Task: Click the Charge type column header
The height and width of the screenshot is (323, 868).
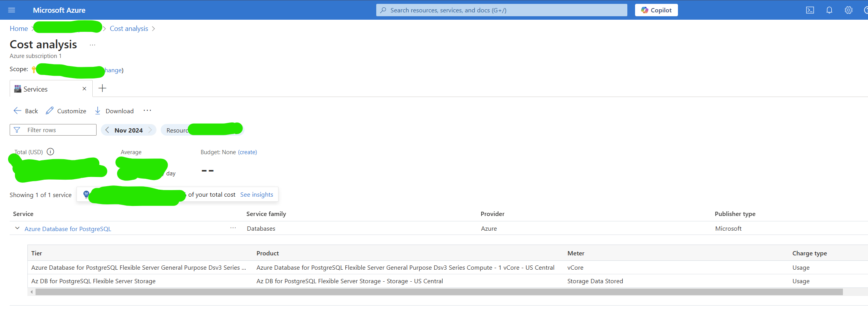Action: coord(810,253)
